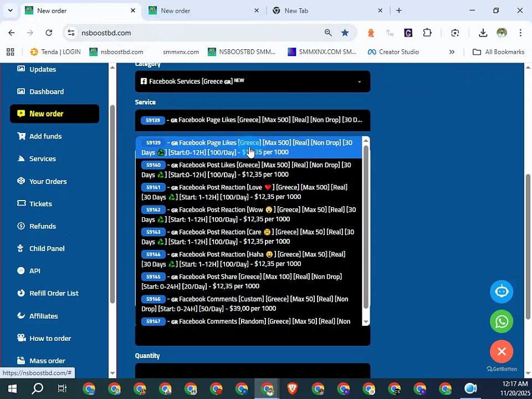Click the sidebar scrollbar thumb

112,203
